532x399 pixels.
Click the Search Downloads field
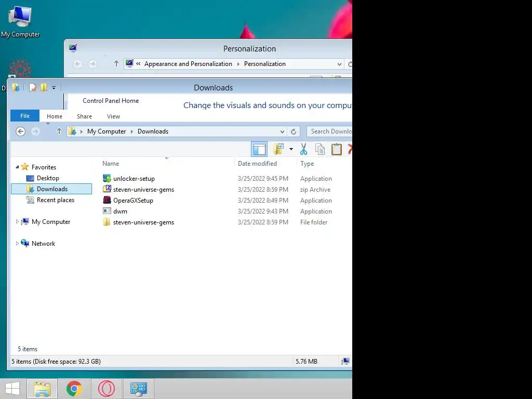click(x=329, y=131)
